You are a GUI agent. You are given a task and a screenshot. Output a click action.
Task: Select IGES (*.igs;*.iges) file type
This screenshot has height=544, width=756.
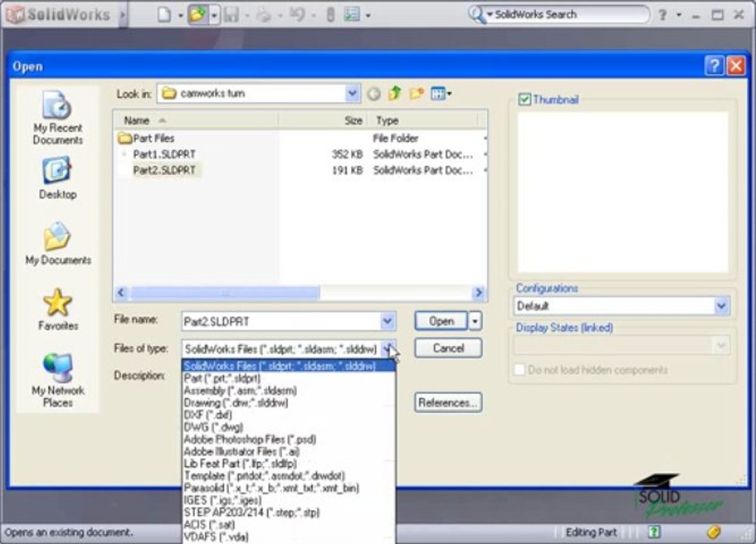tap(288, 500)
